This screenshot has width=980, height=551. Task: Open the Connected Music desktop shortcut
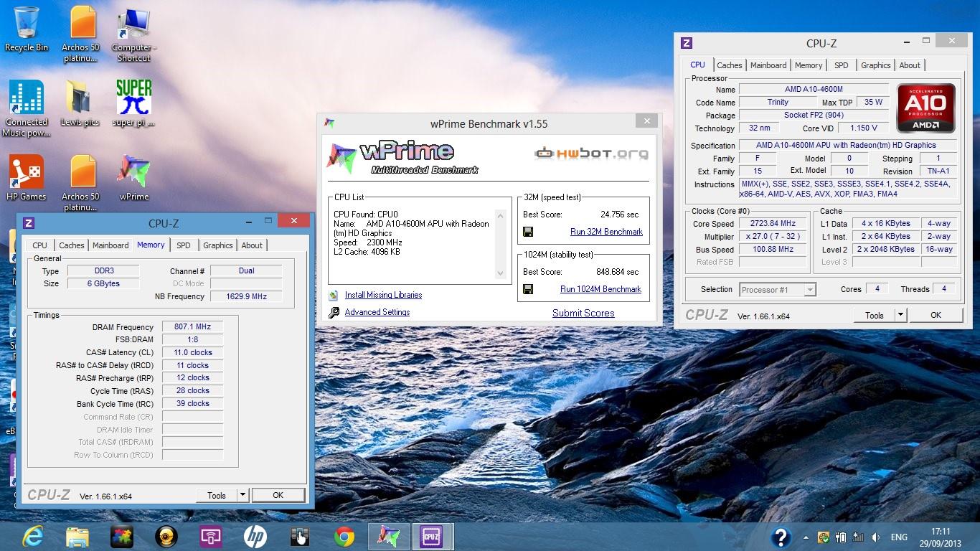[27, 108]
